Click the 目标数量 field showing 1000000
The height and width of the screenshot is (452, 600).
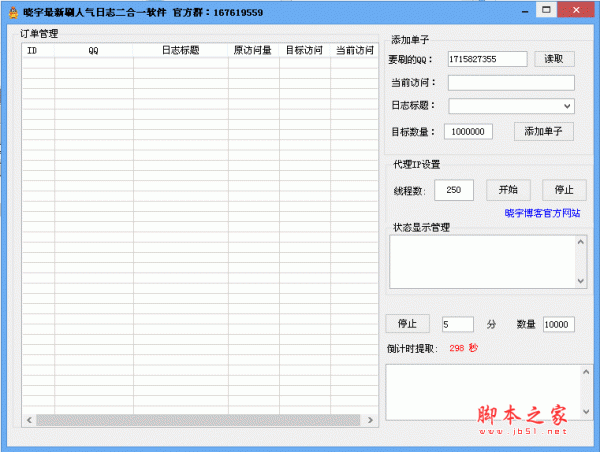(468, 132)
